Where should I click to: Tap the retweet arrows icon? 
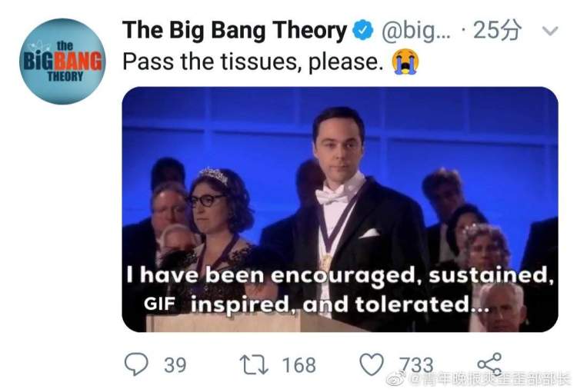(254, 365)
